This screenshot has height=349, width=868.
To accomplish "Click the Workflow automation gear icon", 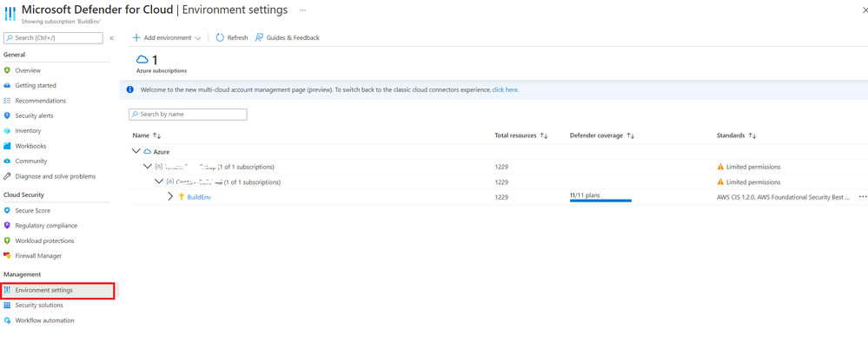I will (7, 320).
